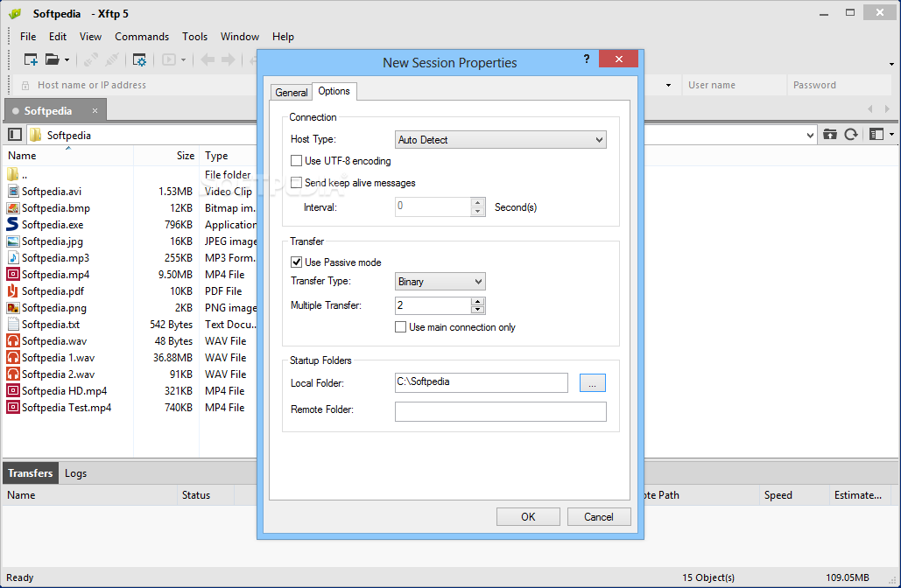Sort files by Size column header
Image resolution: width=901 pixels, height=588 pixels.
(166, 156)
